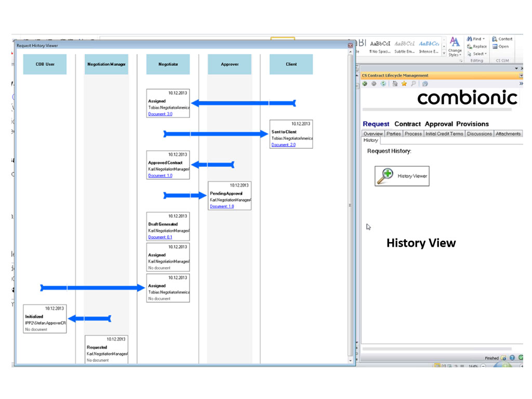Screen dimensions: 532x399
Task: Click Replace in the Editing group
Action: click(477, 46)
